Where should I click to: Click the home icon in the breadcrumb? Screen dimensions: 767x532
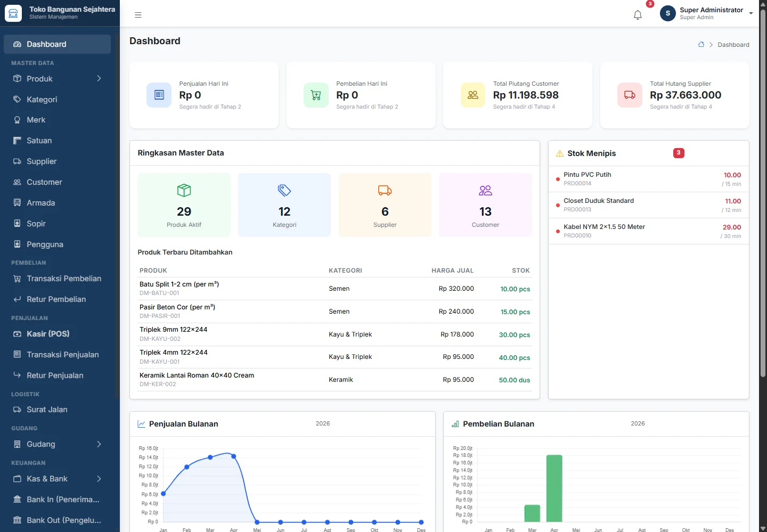(x=701, y=45)
